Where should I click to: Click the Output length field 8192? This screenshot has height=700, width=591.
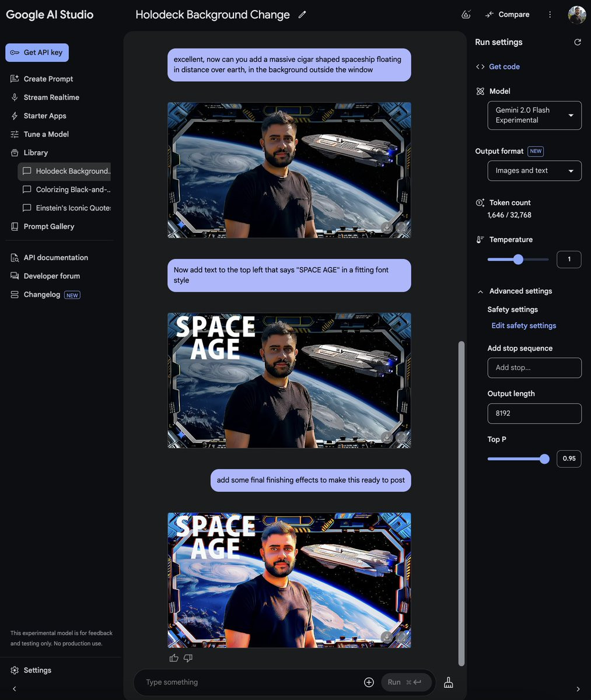click(x=534, y=413)
